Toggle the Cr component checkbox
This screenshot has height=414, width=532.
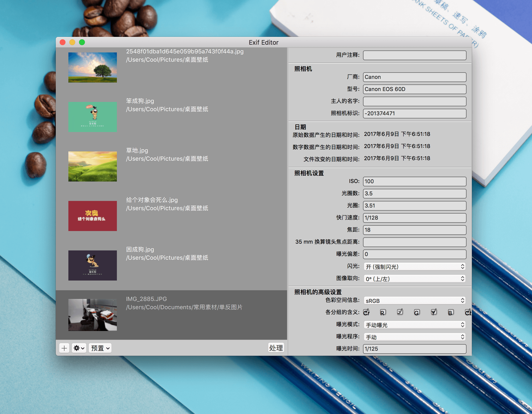tap(366, 312)
